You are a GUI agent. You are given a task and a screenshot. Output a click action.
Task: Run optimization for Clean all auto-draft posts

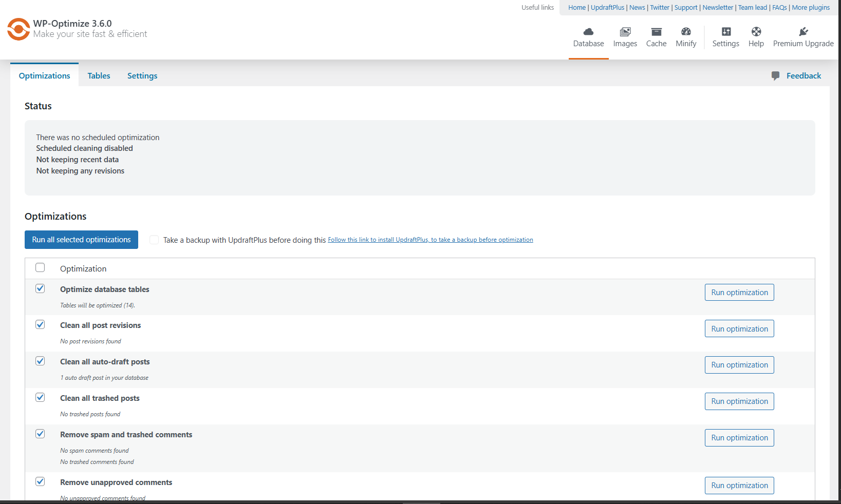739,365
